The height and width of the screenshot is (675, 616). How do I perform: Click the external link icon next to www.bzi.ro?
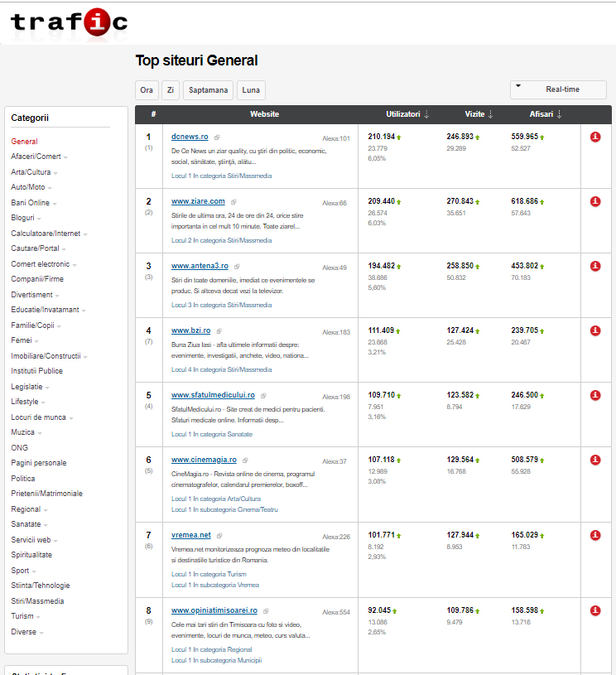tap(219, 331)
